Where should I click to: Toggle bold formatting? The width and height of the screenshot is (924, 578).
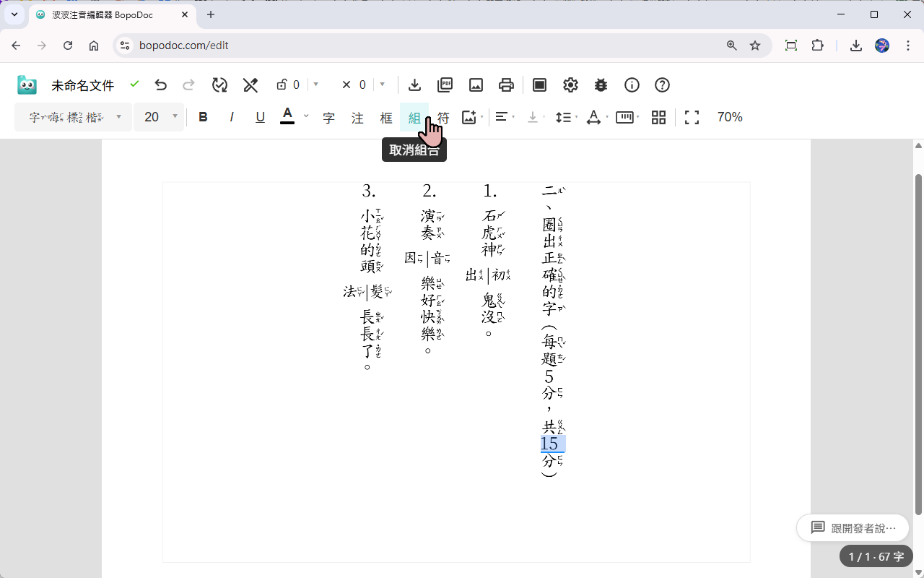pos(203,116)
